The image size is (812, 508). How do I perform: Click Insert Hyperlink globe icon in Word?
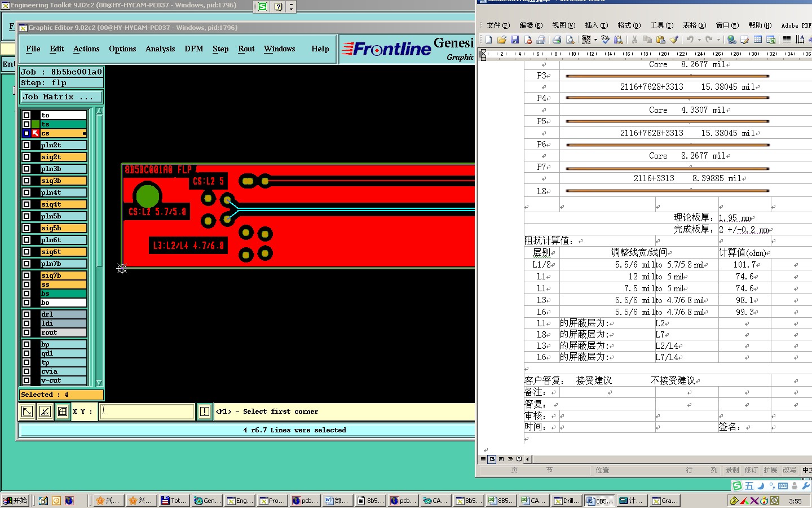tap(731, 40)
